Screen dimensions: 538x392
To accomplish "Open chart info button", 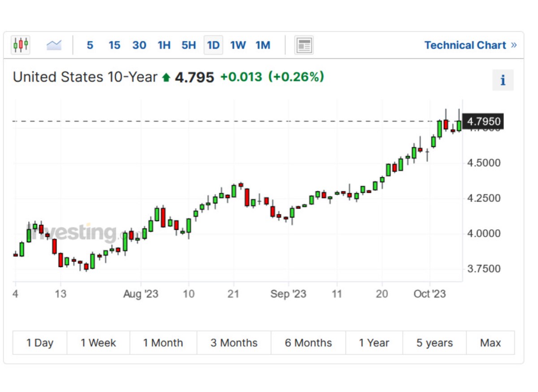I will tap(503, 80).
